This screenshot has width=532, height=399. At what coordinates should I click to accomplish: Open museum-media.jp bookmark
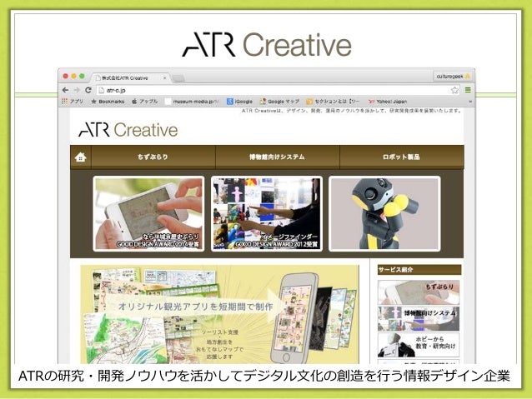point(192,102)
